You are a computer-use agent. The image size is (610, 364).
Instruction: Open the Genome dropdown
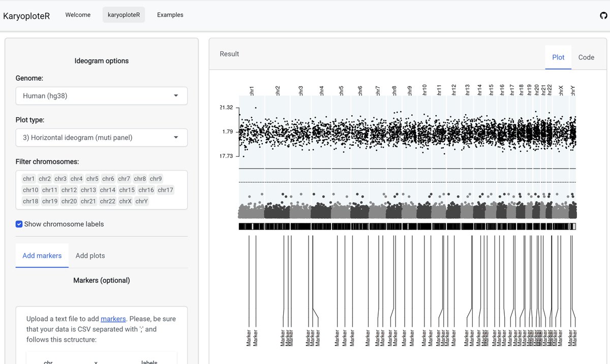[102, 95]
